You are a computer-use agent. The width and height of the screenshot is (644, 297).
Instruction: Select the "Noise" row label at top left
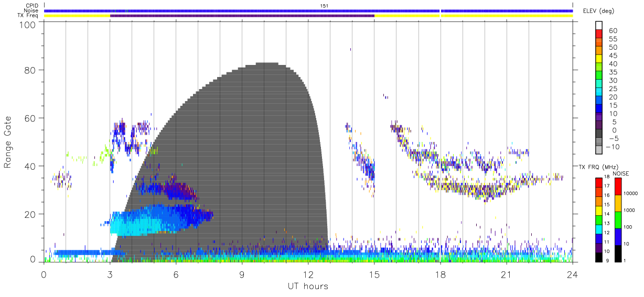tap(32, 10)
